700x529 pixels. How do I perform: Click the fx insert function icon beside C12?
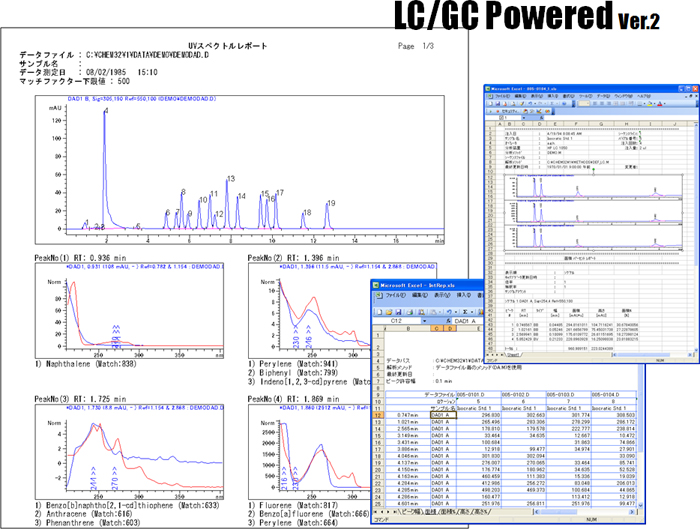point(449,321)
